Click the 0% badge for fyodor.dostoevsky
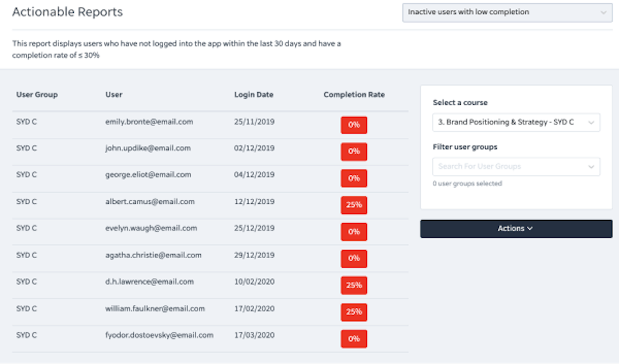Image resolution: width=619 pixels, height=364 pixels. click(x=354, y=339)
